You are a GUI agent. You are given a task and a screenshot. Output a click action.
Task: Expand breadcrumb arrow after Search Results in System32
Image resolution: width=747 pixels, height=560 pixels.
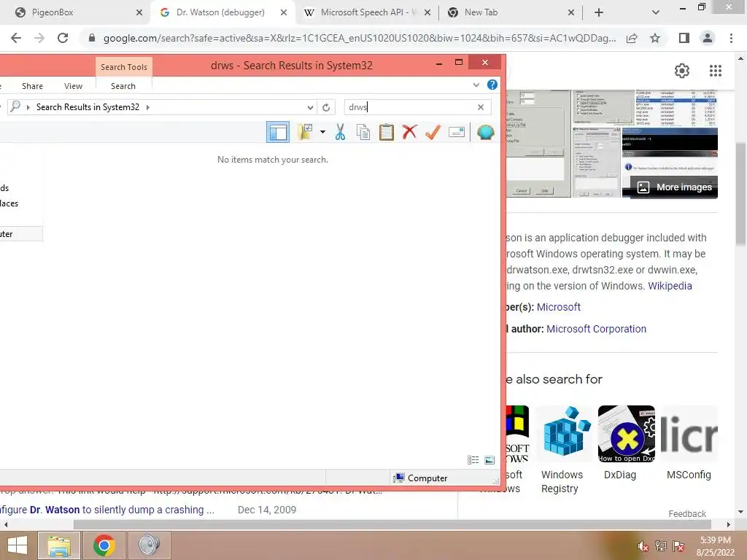147,107
